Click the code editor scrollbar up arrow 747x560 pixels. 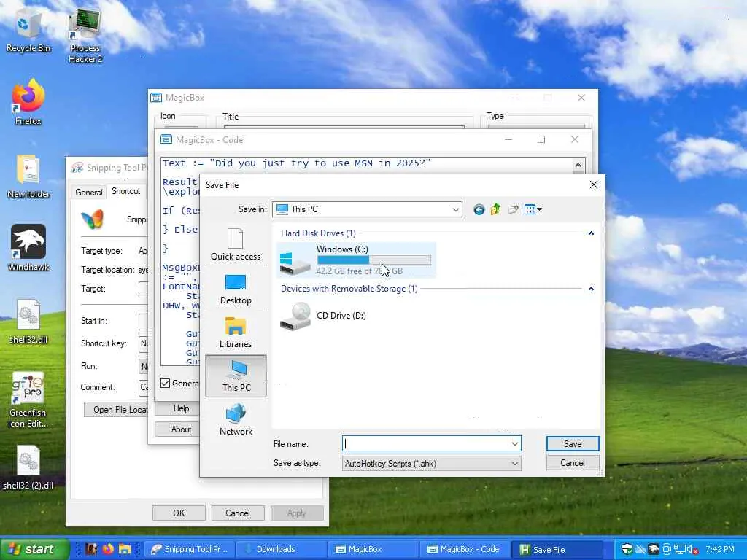click(578, 166)
